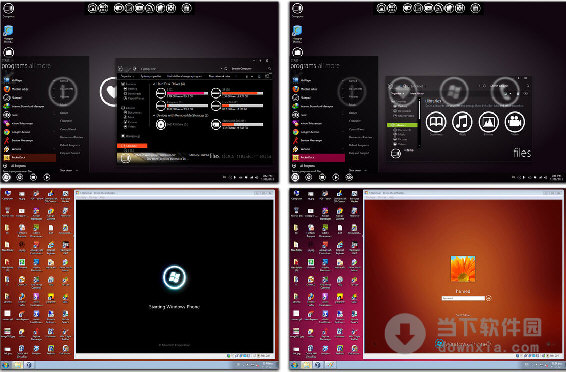Open the Pictures library circle icon
The image size is (566, 372).
click(x=488, y=122)
